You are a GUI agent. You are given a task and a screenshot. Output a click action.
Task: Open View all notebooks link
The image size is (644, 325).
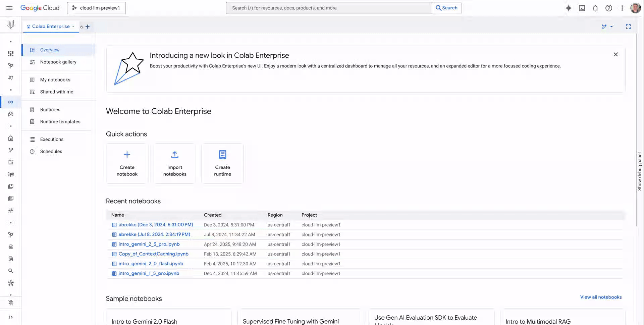(601, 297)
